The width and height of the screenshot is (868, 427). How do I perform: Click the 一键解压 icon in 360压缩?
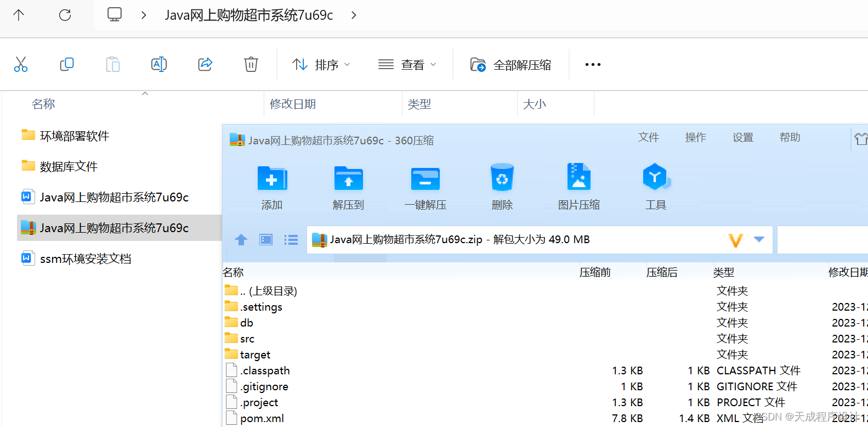click(426, 178)
